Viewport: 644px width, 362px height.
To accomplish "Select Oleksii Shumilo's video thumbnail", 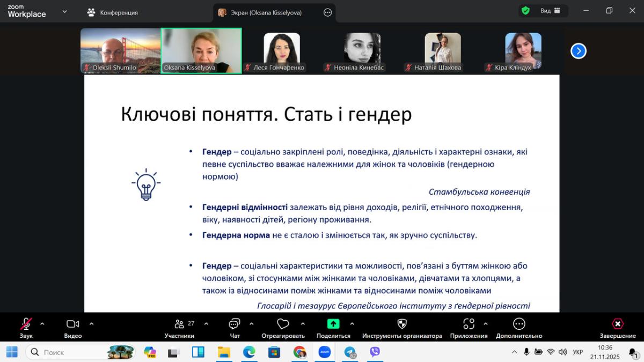I will click(120, 50).
